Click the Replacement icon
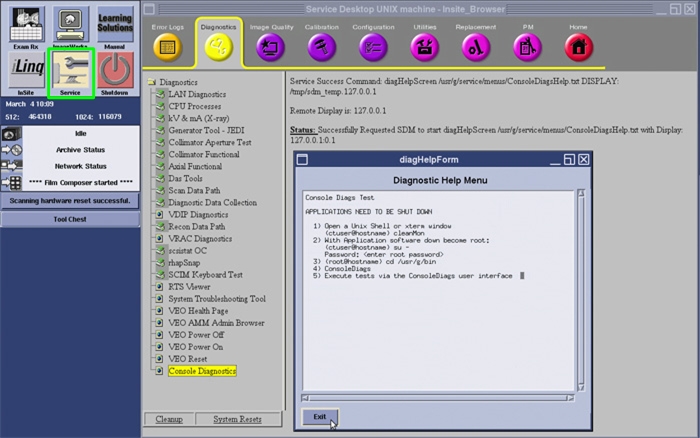 pyautogui.click(x=475, y=45)
